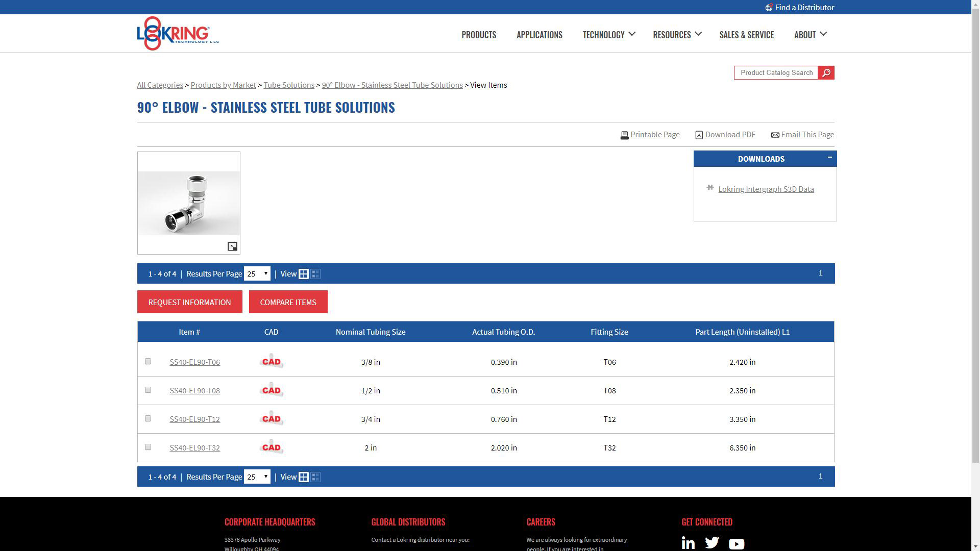
Task: Collapse the Downloads panel
Action: tap(829, 157)
